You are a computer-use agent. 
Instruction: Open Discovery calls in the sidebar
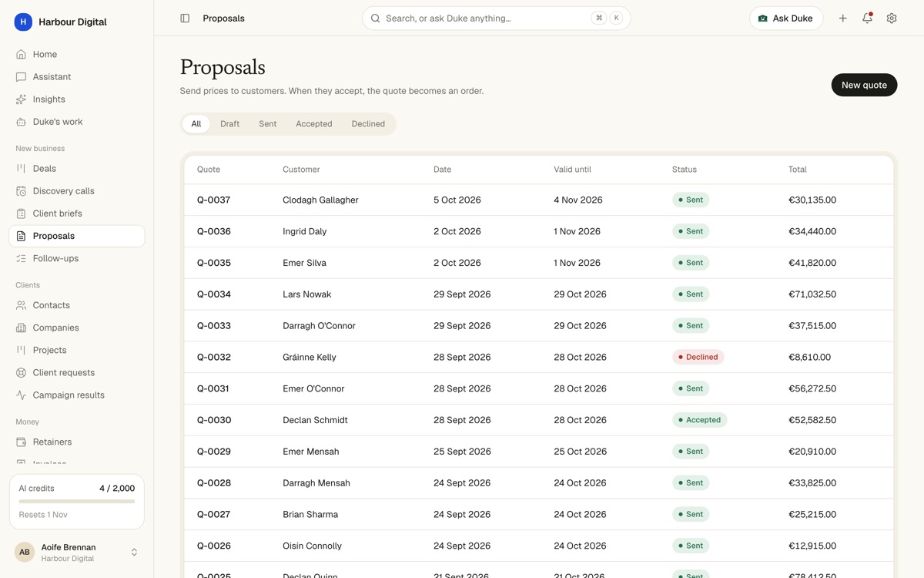pos(77,190)
